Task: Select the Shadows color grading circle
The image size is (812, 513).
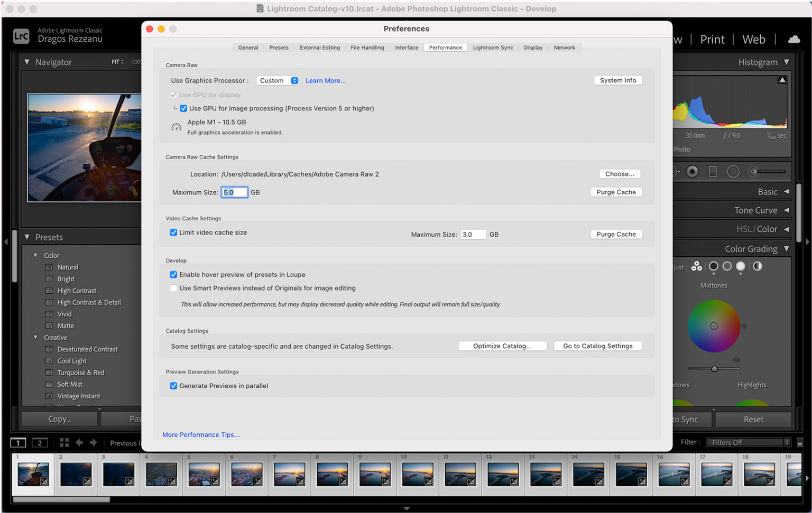Action: point(714,266)
